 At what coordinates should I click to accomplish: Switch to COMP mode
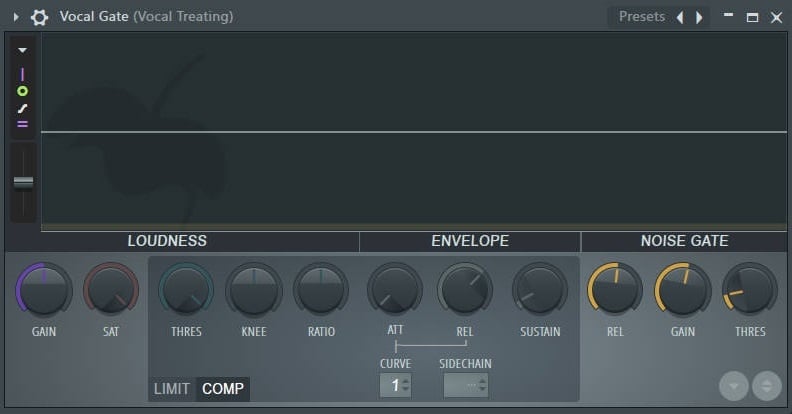click(223, 389)
